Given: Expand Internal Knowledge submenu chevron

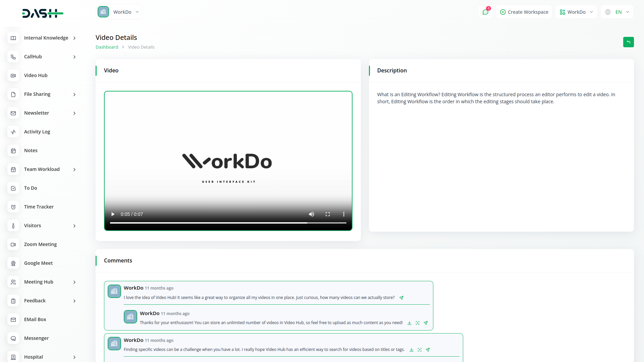Looking at the screenshot, I should (74, 38).
